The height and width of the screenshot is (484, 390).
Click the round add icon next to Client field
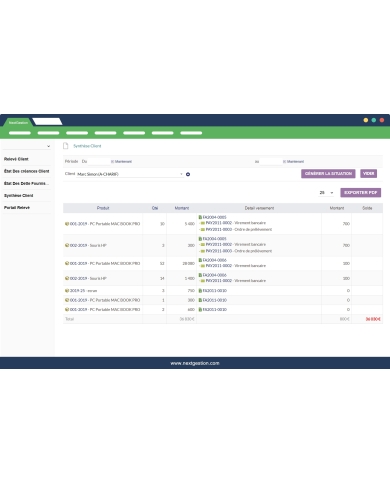pos(188,174)
